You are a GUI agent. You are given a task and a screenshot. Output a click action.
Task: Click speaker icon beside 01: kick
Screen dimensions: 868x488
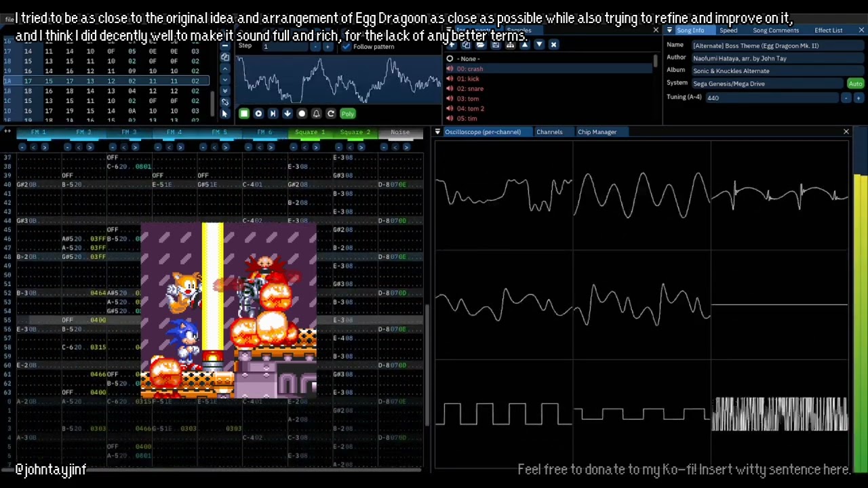click(x=450, y=79)
